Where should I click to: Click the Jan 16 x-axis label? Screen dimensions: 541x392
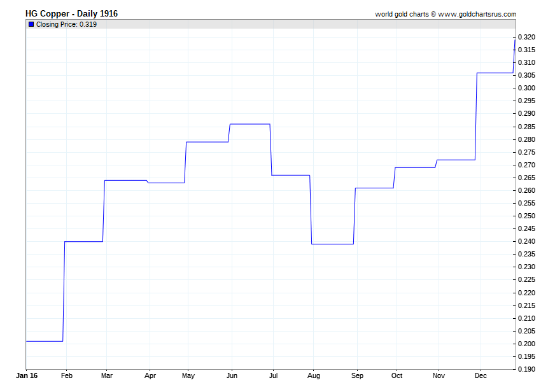click(27, 375)
